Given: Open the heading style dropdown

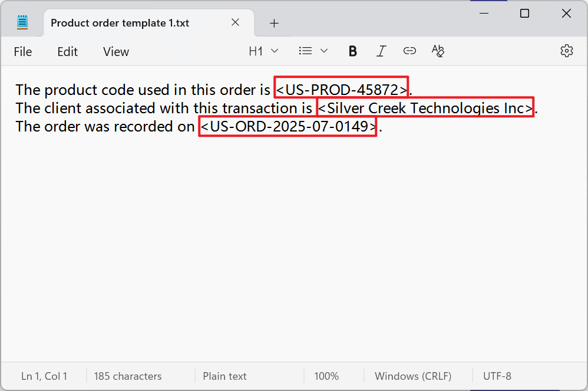Looking at the screenshot, I should [275, 51].
